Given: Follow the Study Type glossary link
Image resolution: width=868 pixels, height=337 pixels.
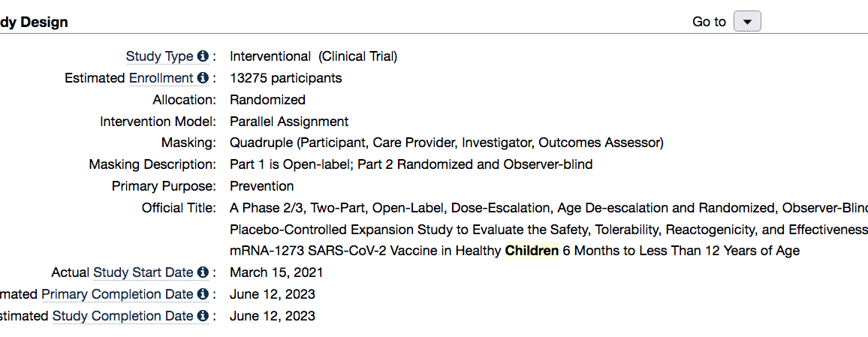Looking at the screenshot, I should [x=159, y=56].
